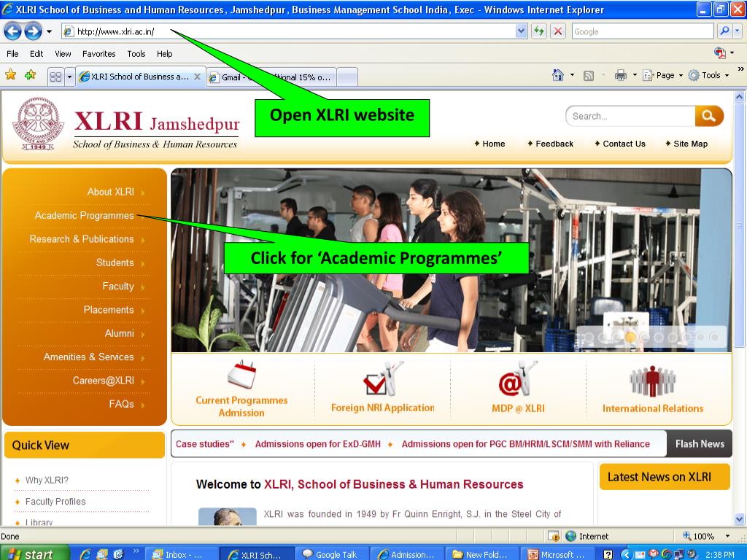This screenshot has width=747, height=560.
Task: Open the Help menu
Action: pyautogui.click(x=164, y=54)
